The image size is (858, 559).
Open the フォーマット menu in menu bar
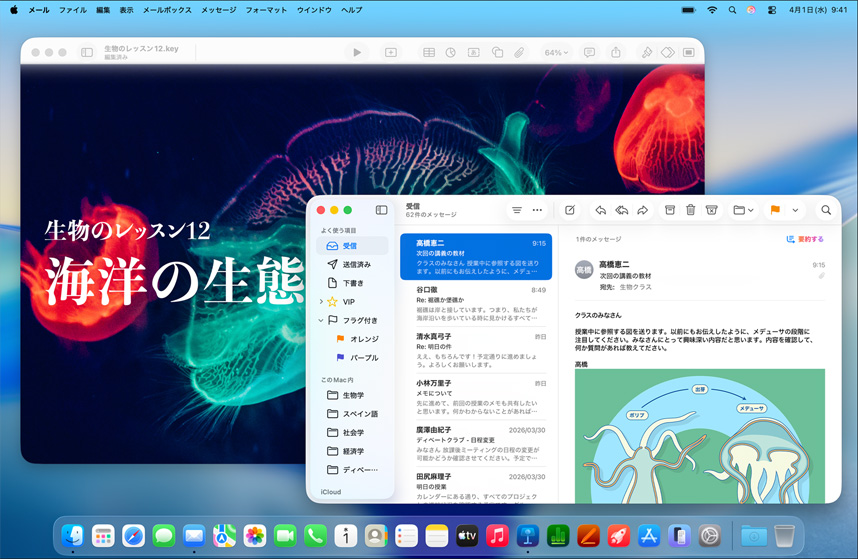[x=266, y=9]
